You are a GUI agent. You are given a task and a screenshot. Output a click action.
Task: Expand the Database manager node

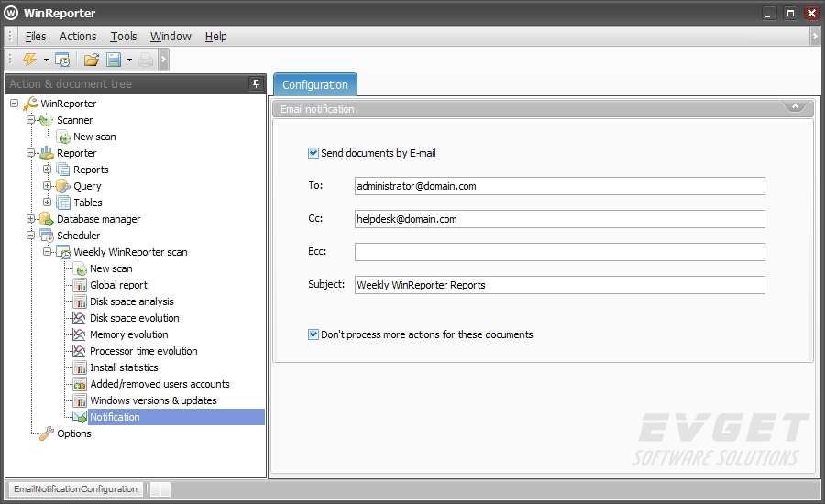(x=30, y=218)
